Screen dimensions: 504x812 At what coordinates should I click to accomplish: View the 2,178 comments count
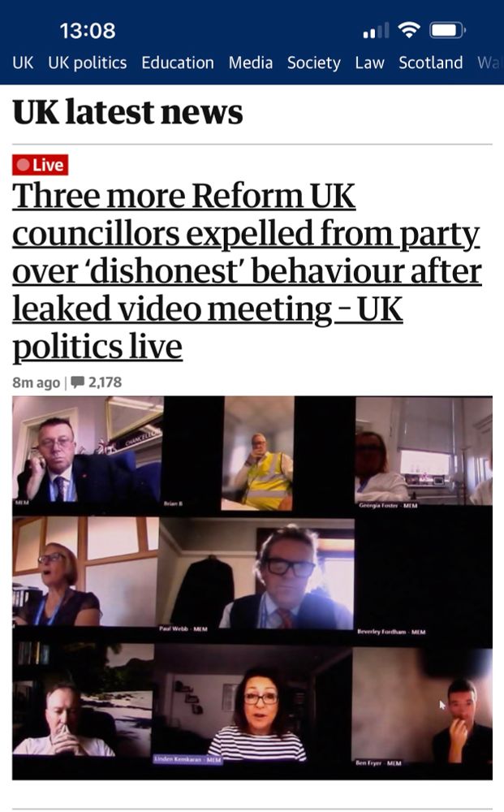(x=105, y=382)
